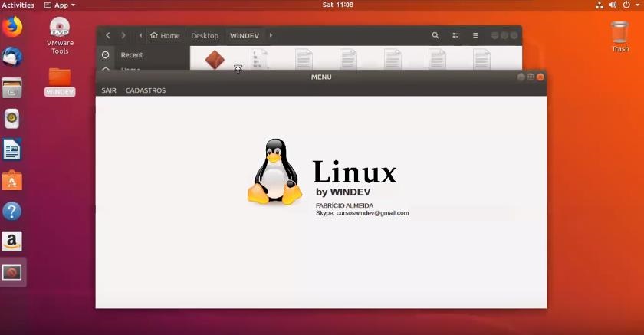644x335 pixels.
Task: Open the clock showing Sat 11:08
Action: point(337,5)
